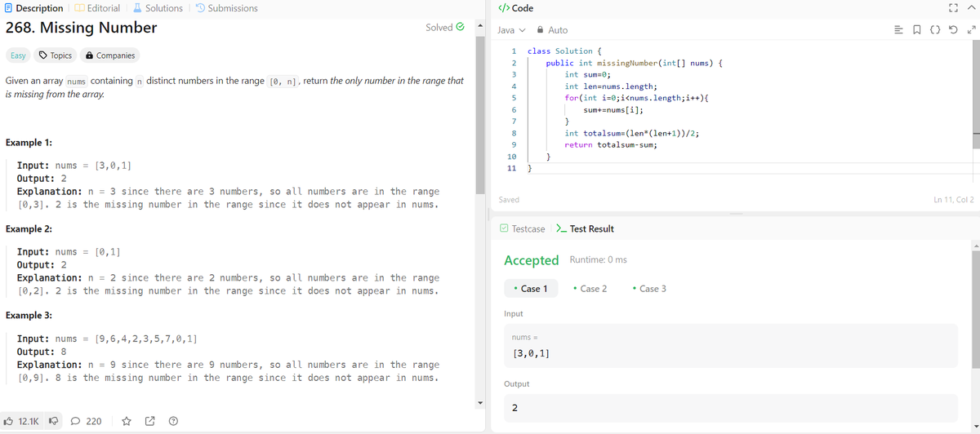980x434 pixels.
Task: Share the problem via external-link icon
Action: 150,422
